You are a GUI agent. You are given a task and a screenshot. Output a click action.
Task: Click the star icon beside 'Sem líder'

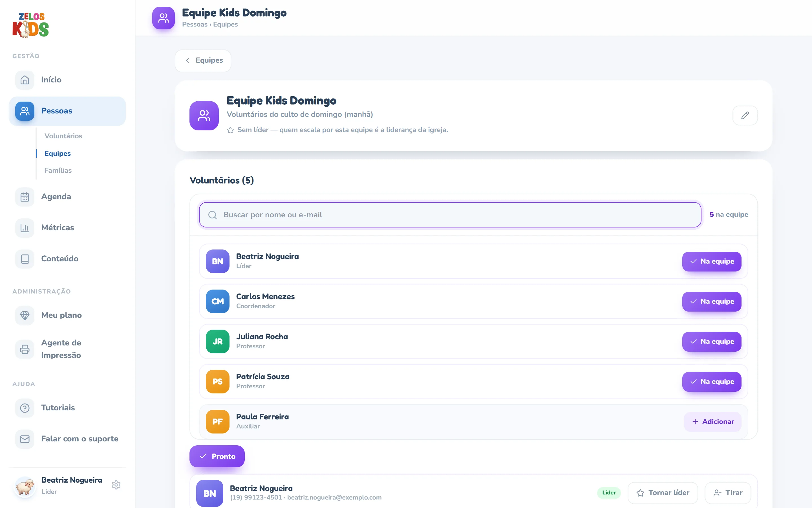(x=230, y=130)
